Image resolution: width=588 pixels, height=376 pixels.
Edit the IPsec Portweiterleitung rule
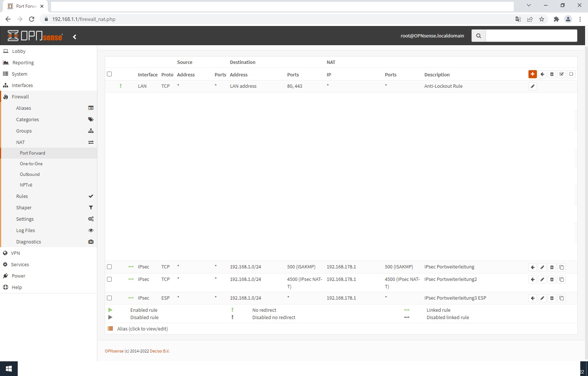point(542,267)
